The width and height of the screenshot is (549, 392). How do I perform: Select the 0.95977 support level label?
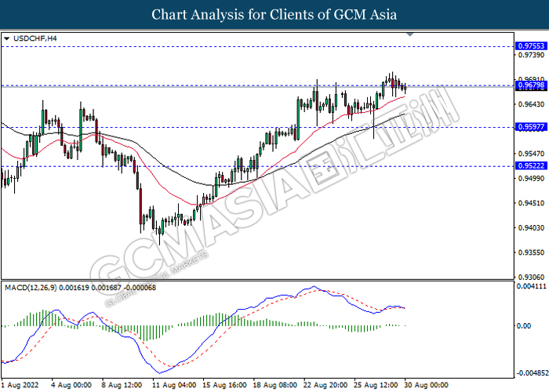(x=531, y=127)
